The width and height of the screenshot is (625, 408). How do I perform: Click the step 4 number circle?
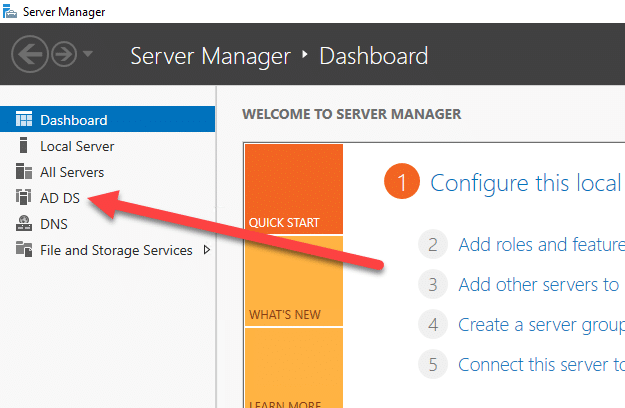tap(433, 324)
